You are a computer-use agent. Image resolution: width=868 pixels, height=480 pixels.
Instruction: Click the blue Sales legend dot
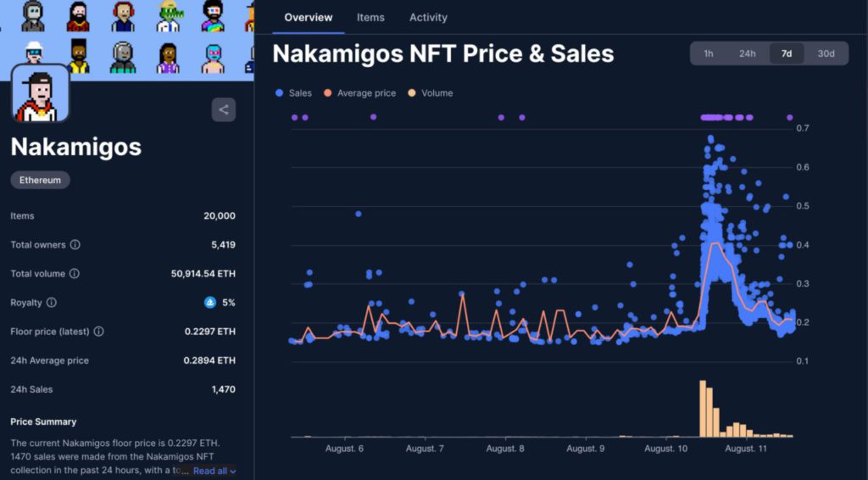(x=280, y=93)
